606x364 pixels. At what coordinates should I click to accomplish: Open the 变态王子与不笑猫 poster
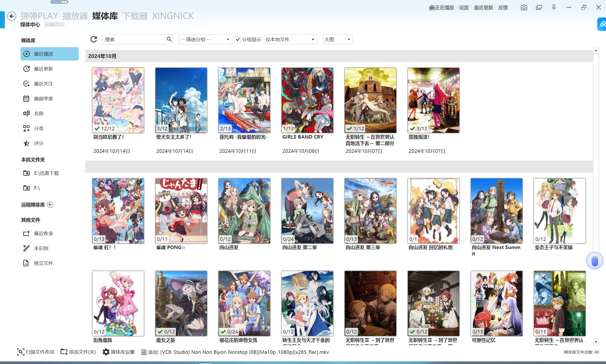(560, 211)
